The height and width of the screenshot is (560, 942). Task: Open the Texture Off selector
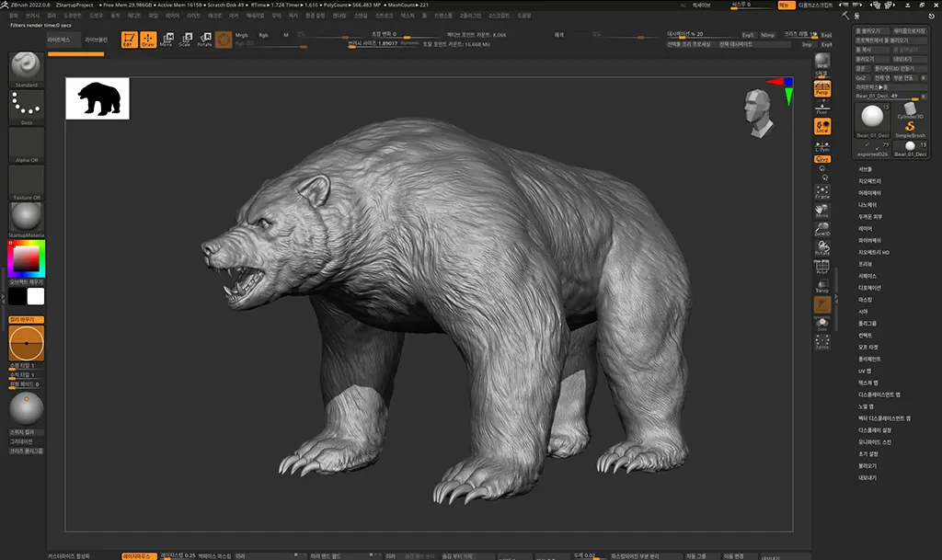[27, 182]
